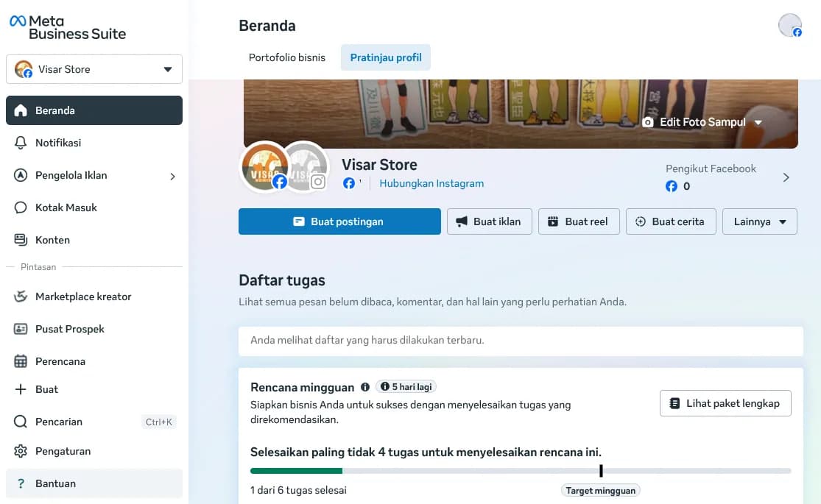Click the Visar Store Facebook profile picture
The height and width of the screenshot is (504, 821).
pyautogui.click(x=264, y=166)
